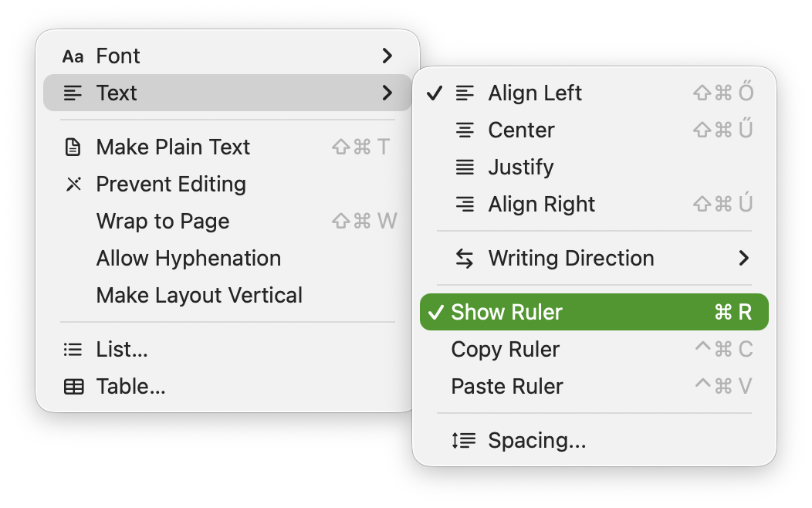Click the Make Plain Text document icon
The image size is (812, 508).
coord(73,147)
